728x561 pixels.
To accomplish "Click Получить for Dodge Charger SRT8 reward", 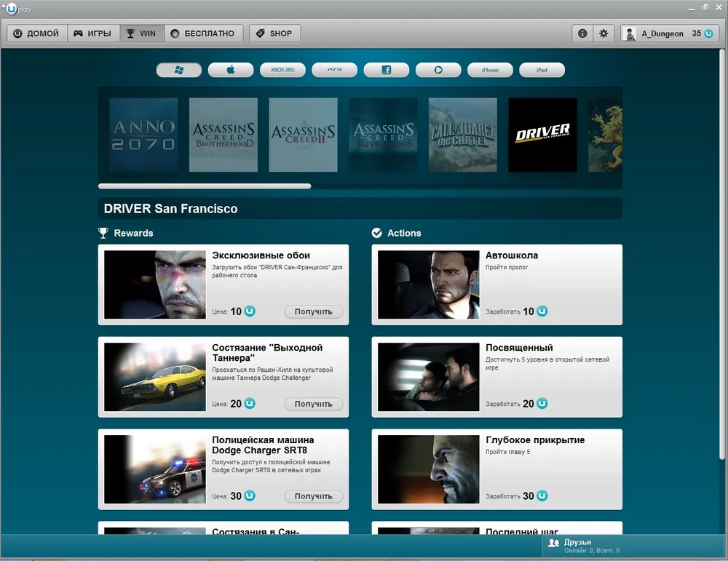I will pyautogui.click(x=313, y=496).
